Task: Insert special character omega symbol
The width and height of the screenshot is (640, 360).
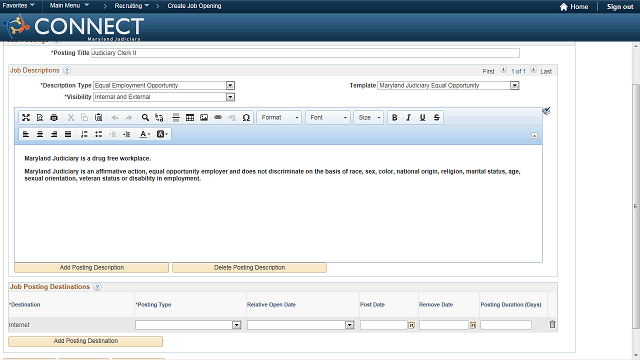Action: click(246, 118)
